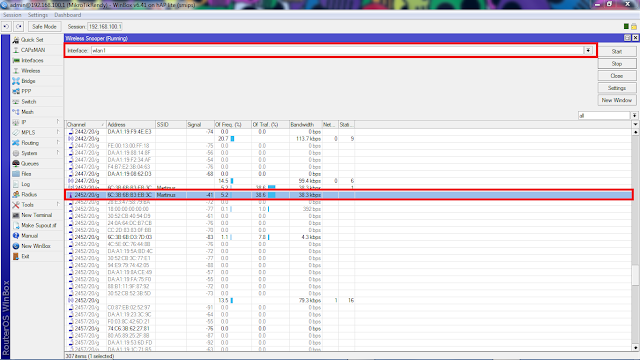
Task: Open Log viewer
Action: coord(25,184)
